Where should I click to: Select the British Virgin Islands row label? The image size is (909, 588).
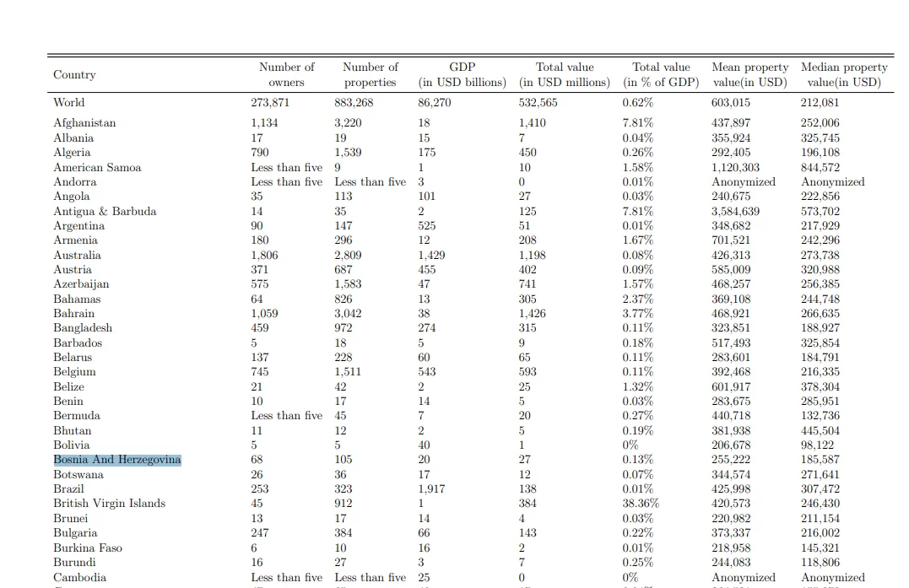coord(109,504)
